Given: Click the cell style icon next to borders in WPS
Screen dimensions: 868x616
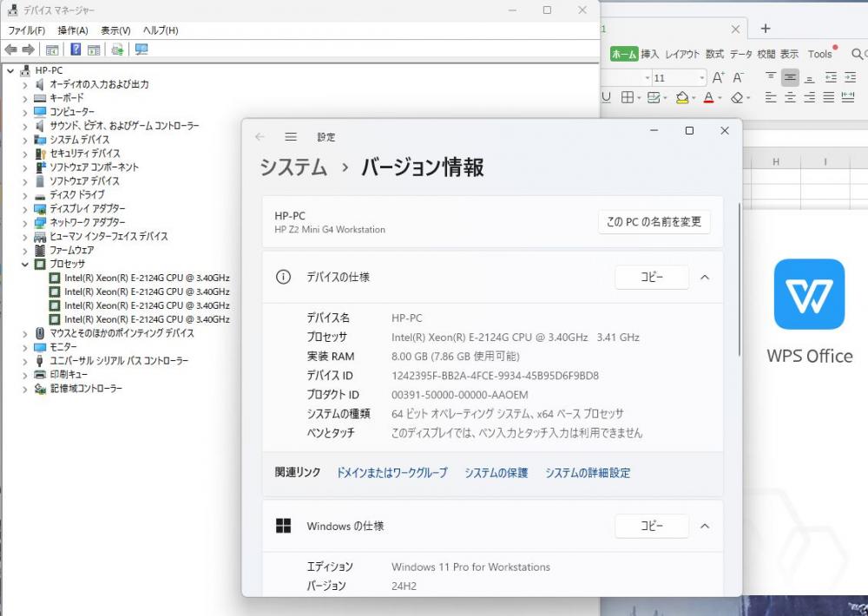Looking at the screenshot, I should [x=654, y=98].
